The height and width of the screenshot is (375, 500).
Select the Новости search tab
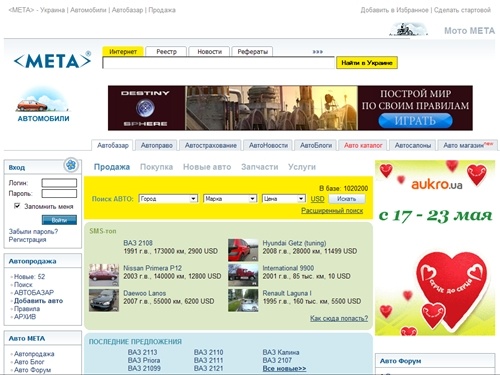(x=209, y=51)
